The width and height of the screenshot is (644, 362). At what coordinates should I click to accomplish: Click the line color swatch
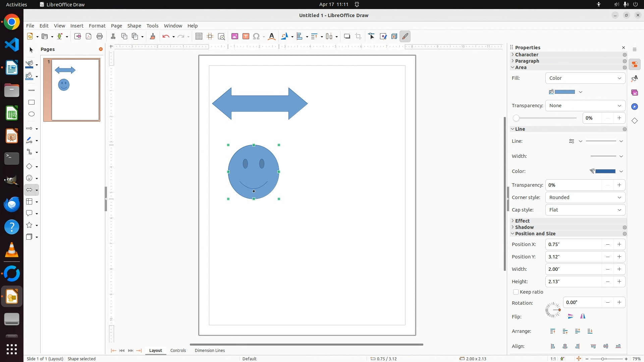tap(605, 171)
